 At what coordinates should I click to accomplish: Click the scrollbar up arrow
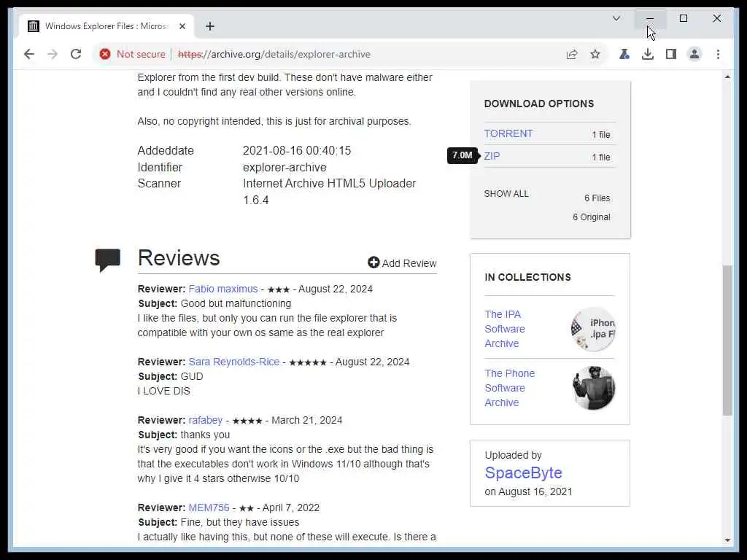tap(727, 77)
